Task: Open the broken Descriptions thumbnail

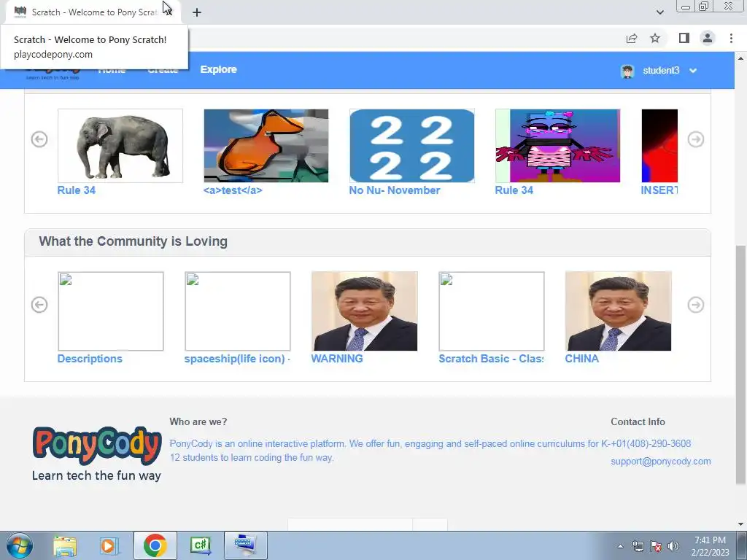Action: [111, 311]
